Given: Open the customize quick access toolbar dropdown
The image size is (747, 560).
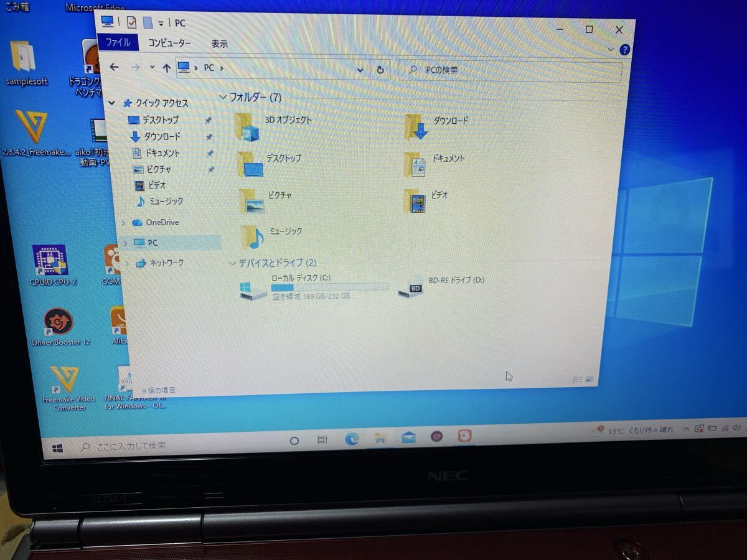Looking at the screenshot, I should point(161,23).
